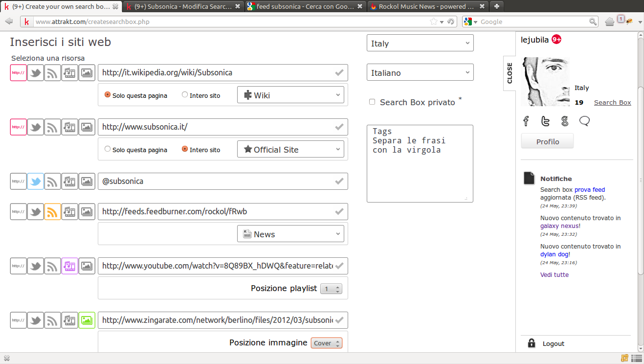Open Twitter icon in profile sidebar
The width and height of the screenshot is (644, 364).
545,121
